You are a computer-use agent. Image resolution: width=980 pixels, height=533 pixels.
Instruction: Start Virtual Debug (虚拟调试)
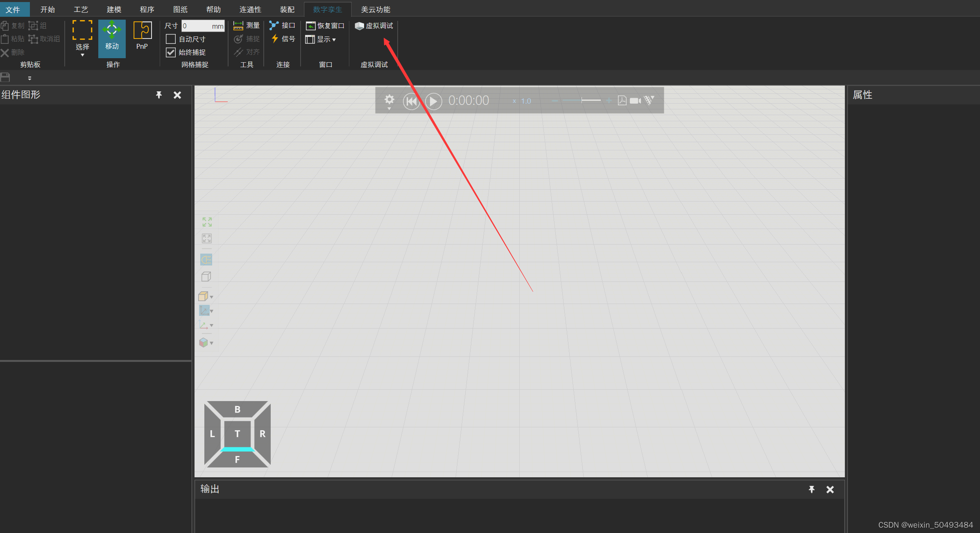(x=374, y=26)
